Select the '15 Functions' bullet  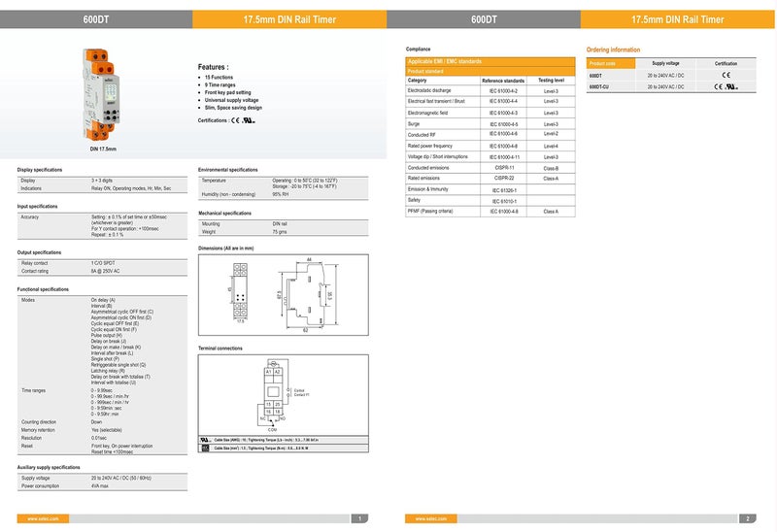point(219,78)
